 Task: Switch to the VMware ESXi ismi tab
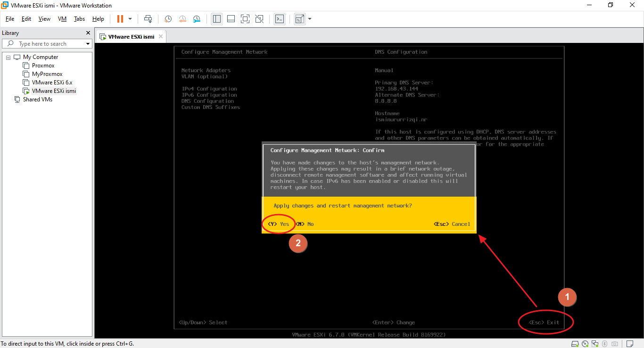pyautogui.click(x=131, y=37)
